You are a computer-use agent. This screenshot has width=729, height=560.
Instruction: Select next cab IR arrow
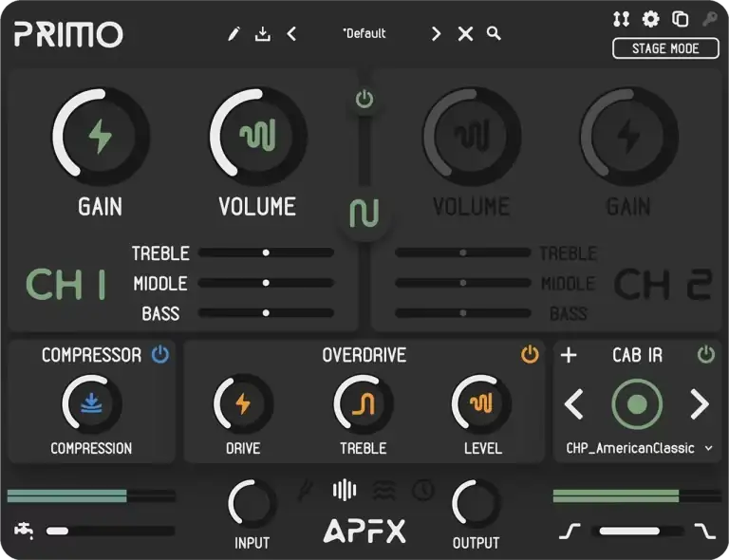700,404
